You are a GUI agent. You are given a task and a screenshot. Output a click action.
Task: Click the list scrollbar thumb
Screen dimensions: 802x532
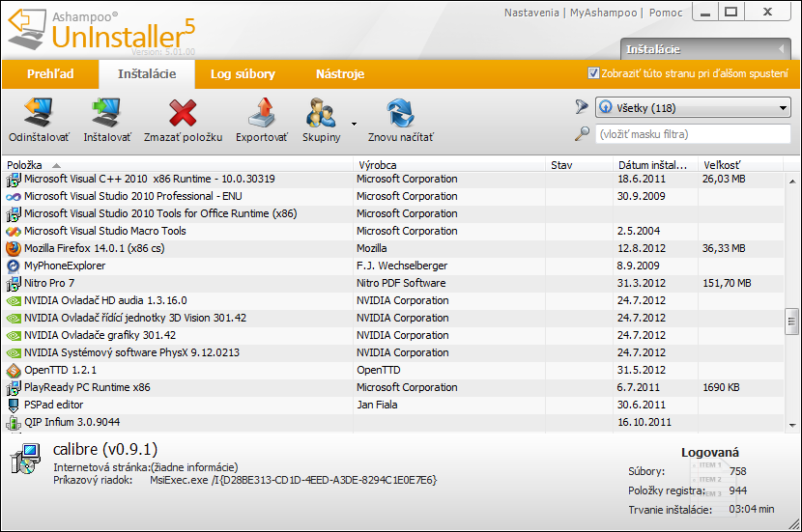[x=791, y=322]
